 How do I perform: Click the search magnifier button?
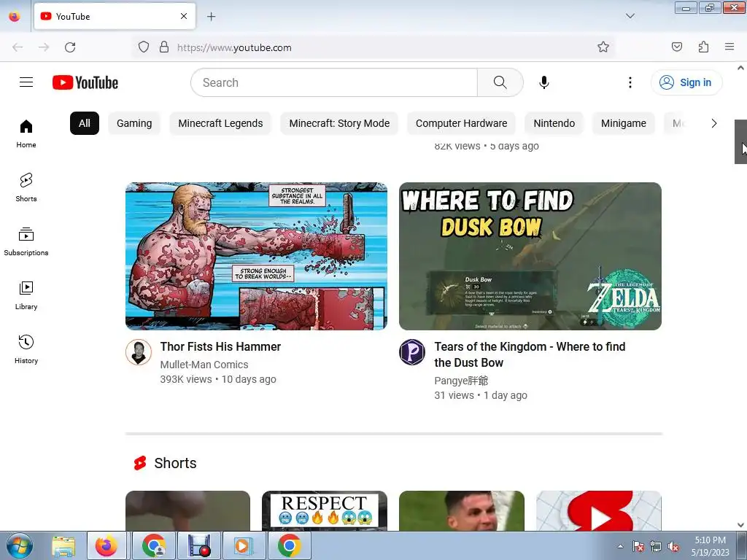point(500,82)
